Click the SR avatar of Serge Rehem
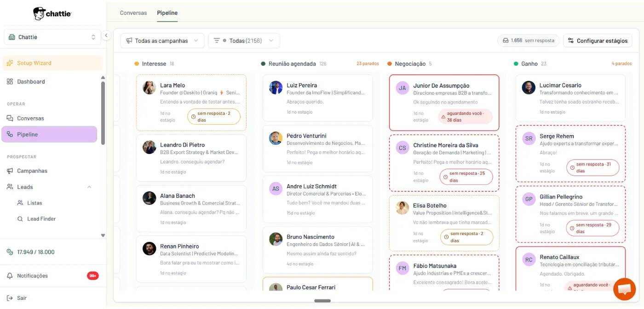The height and width of the screenshot is (309, 644). pyautogui.click(x=529, y=138)
